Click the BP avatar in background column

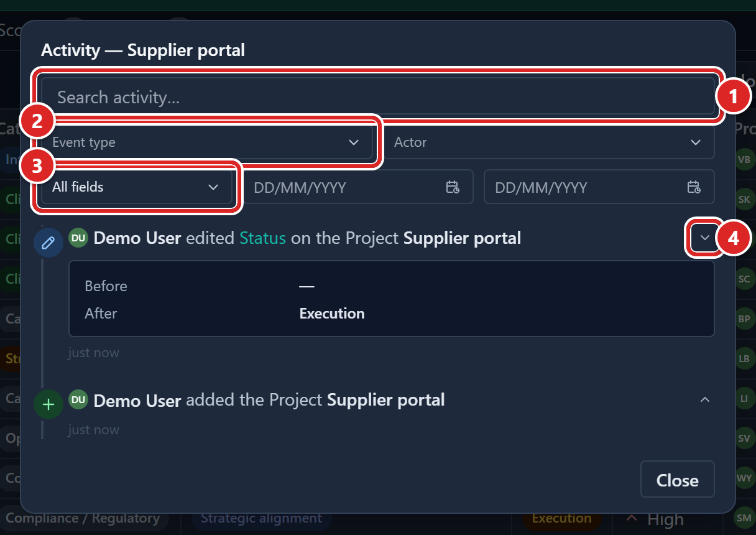(744, 319)
